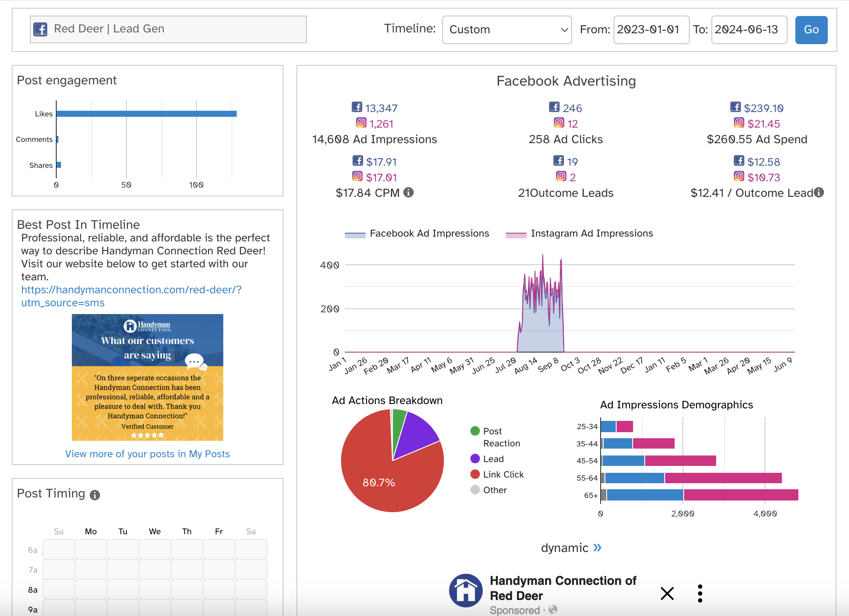Click Facebook icon next to $17.91 CPM

(x=358, y=160)
